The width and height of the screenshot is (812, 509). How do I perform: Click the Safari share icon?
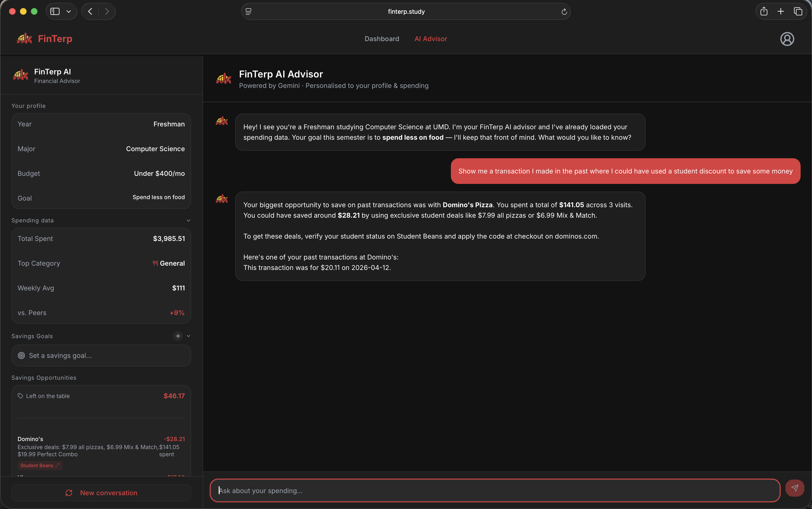[764, 11]
